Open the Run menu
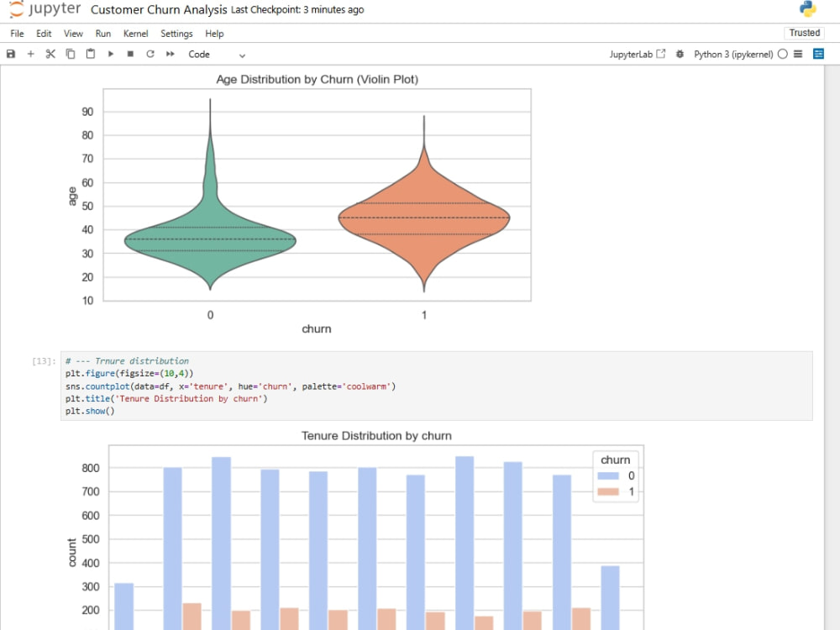Image resolution: width=840 pixels, height=630 pixels. tap(102, 34)
